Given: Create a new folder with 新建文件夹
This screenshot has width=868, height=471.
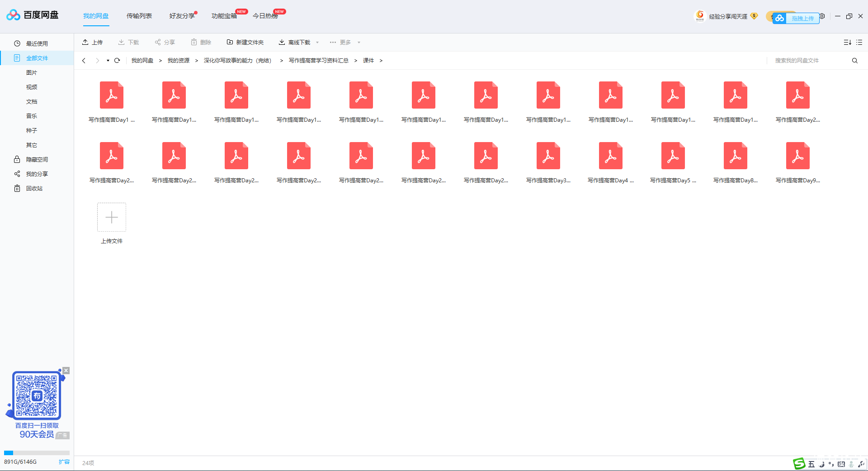Looking at the screenshot, I should (245, 42).
